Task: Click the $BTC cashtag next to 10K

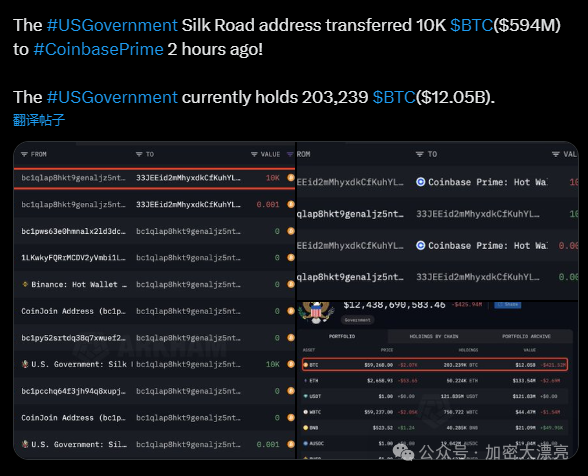Action: coord(471,26)
